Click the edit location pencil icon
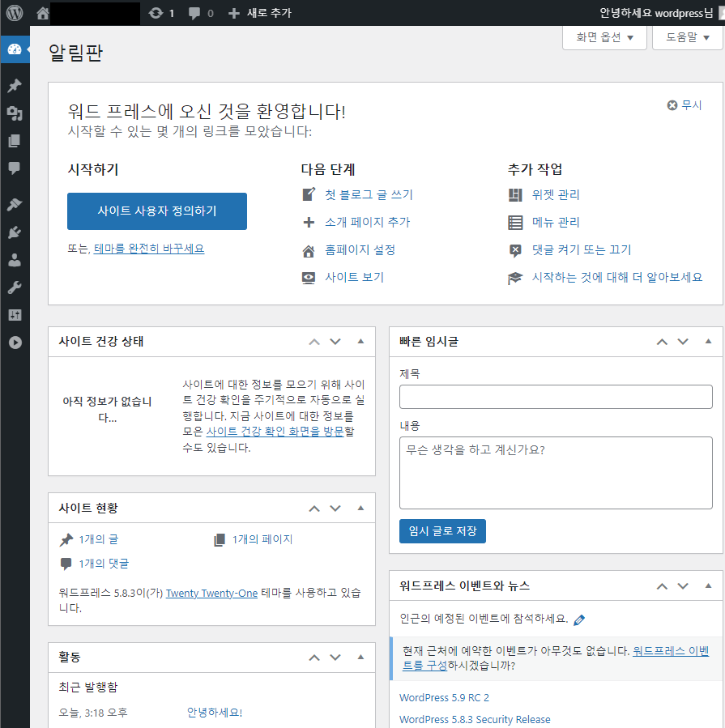725x728 pixels. (579, 619)
